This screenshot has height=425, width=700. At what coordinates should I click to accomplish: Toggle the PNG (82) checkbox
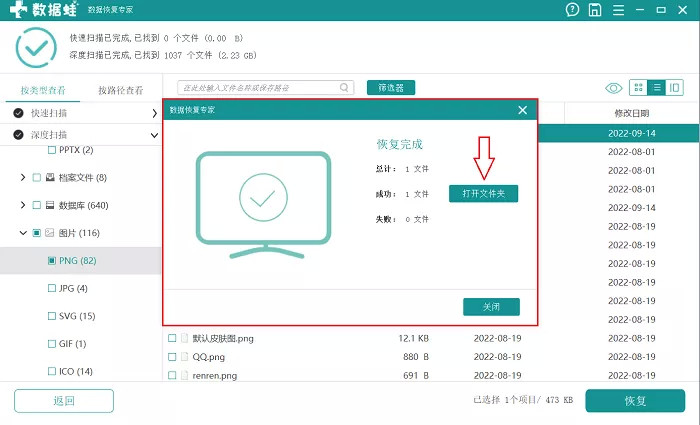click(52, 261)
